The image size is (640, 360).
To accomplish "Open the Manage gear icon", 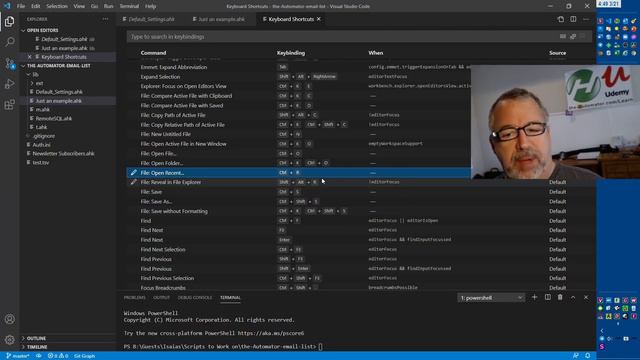I will 9,339.
